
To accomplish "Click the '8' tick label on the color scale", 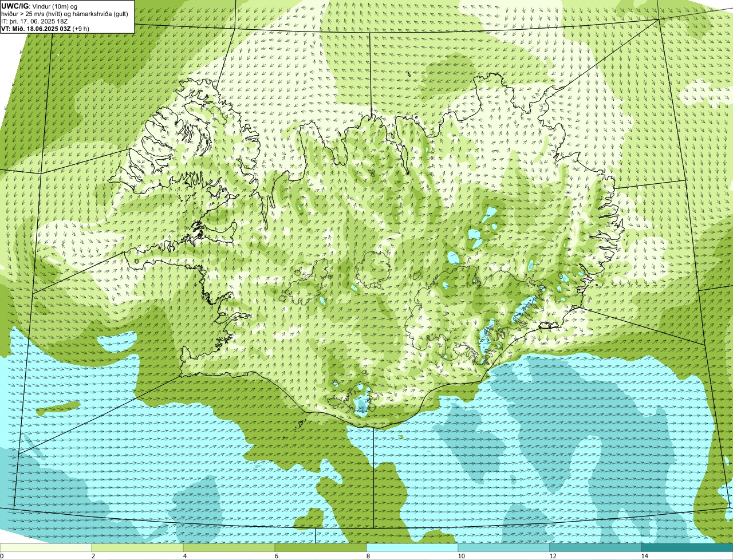I will coord(368,556).
